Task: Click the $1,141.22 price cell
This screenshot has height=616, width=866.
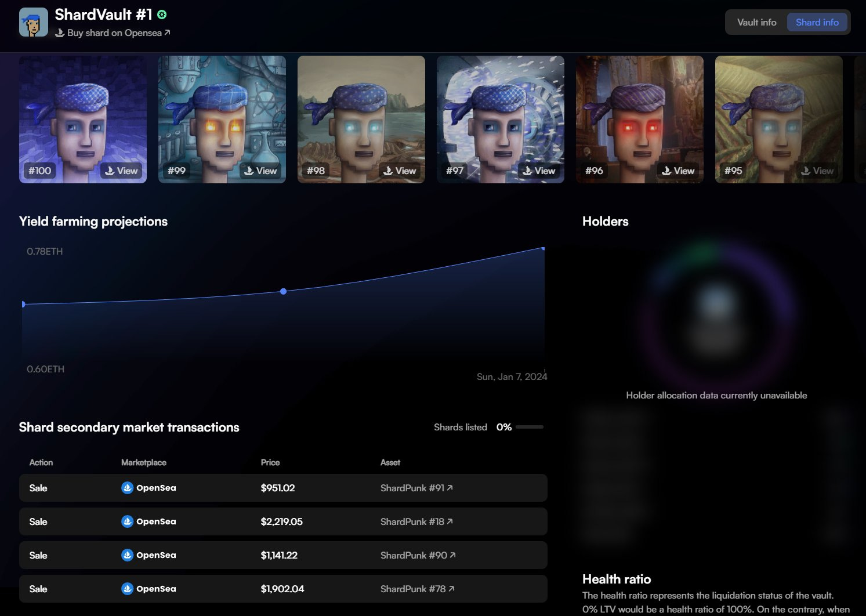Action: tap(279, 555)
